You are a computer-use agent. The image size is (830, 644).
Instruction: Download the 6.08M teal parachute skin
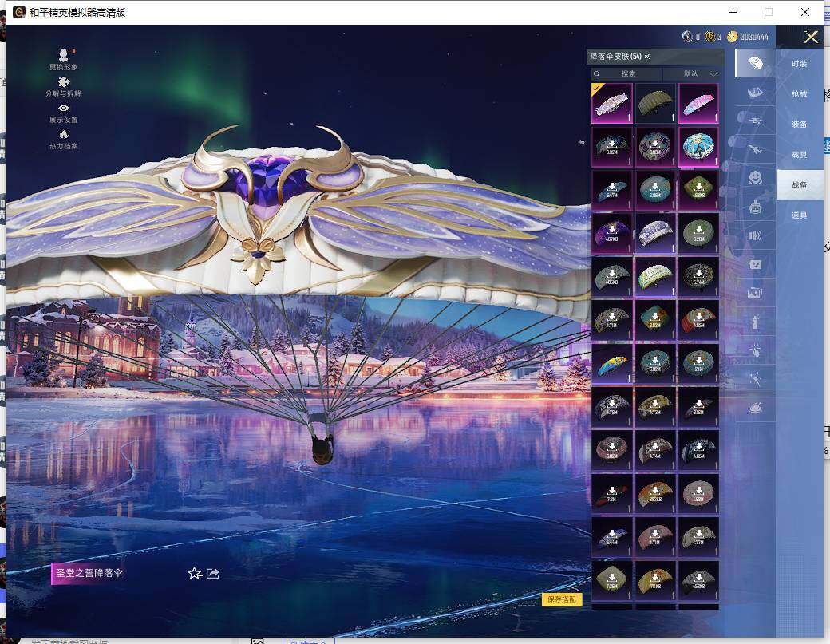coord(655,190)
